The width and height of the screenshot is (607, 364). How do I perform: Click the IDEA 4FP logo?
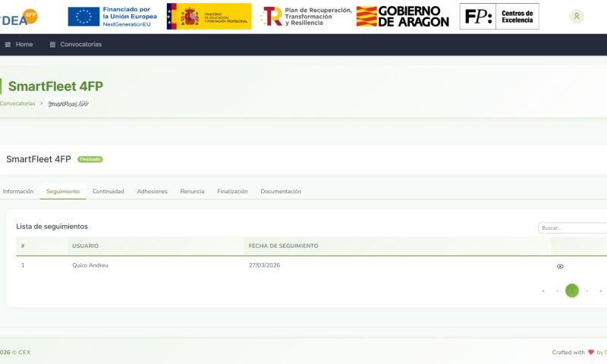tap(18, 17)
